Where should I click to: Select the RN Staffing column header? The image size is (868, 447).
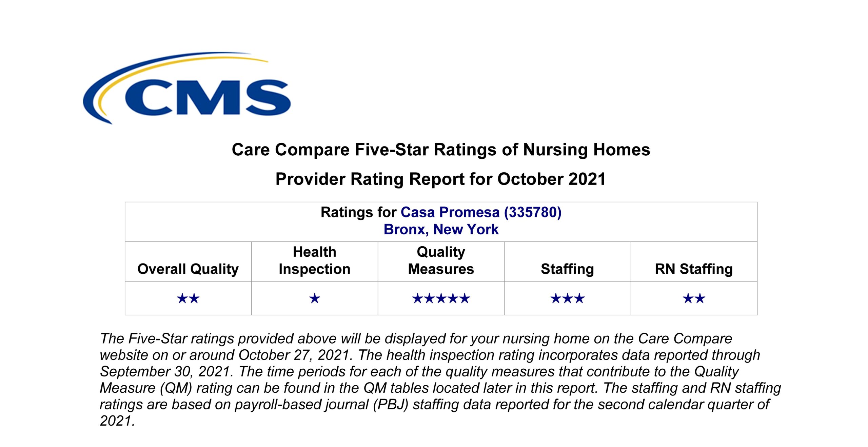[x=694, y=269]
